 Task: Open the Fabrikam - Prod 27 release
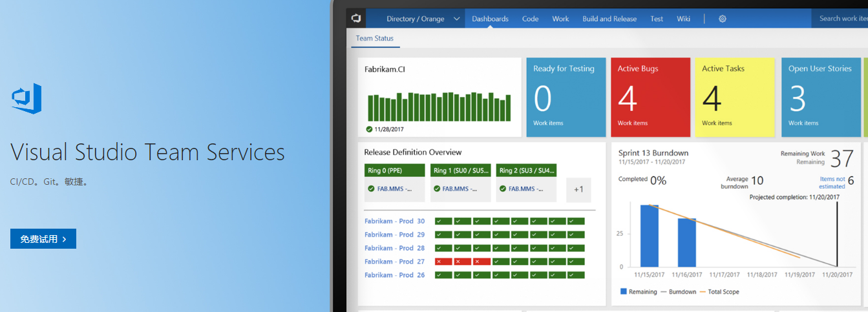click(x=394, y=262)
